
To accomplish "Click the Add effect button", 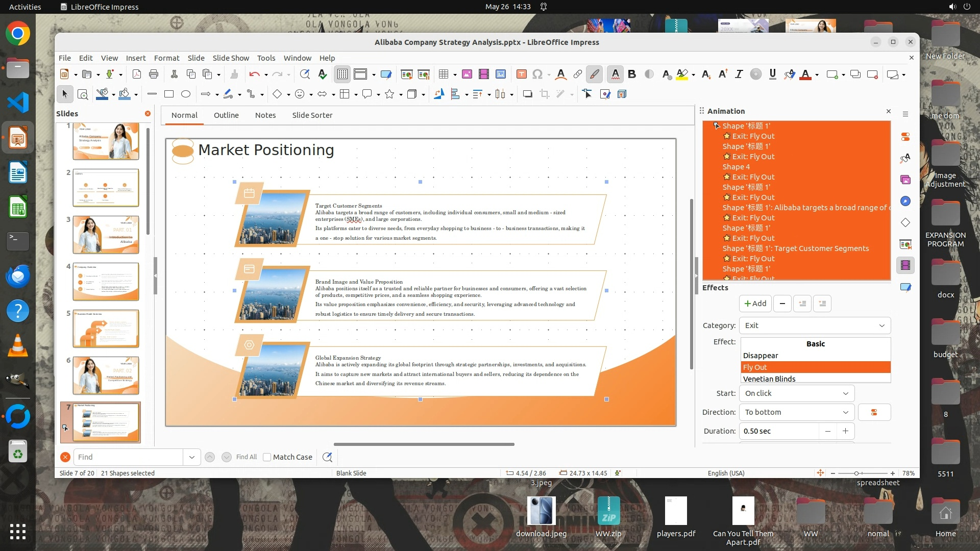I will click(x=755, y=304).
